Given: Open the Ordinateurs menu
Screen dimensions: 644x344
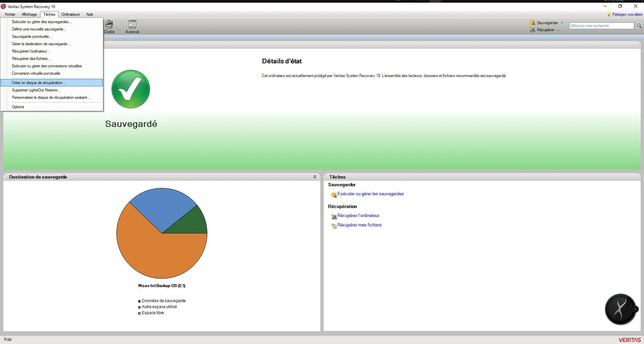Looking at the screenshot, I should pyautogui.click(x=70, y=14).
